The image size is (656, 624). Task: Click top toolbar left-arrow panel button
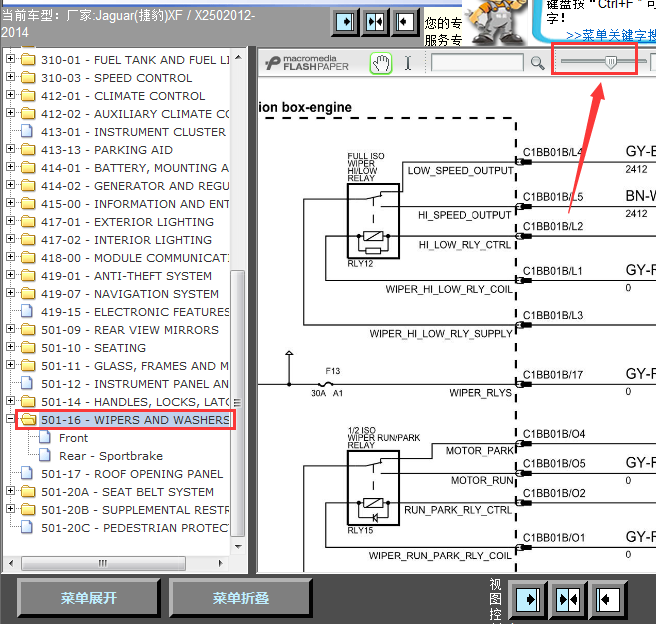click(405, 22)
